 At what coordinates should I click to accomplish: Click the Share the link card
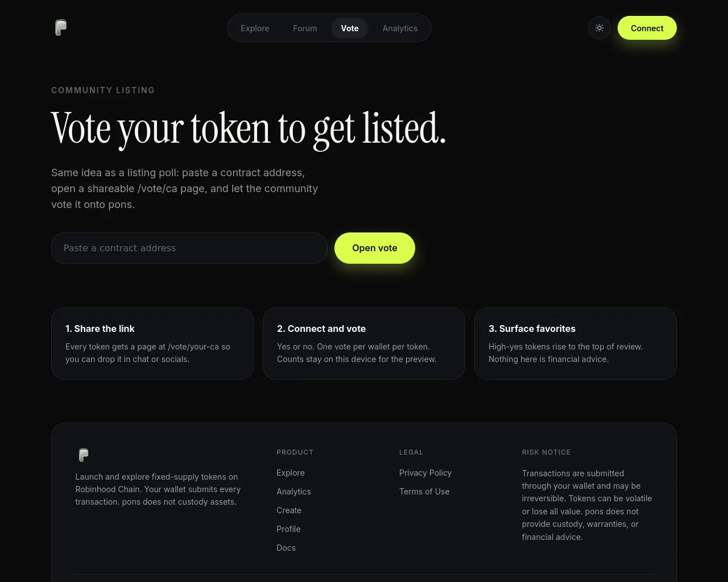click(152, 343)
